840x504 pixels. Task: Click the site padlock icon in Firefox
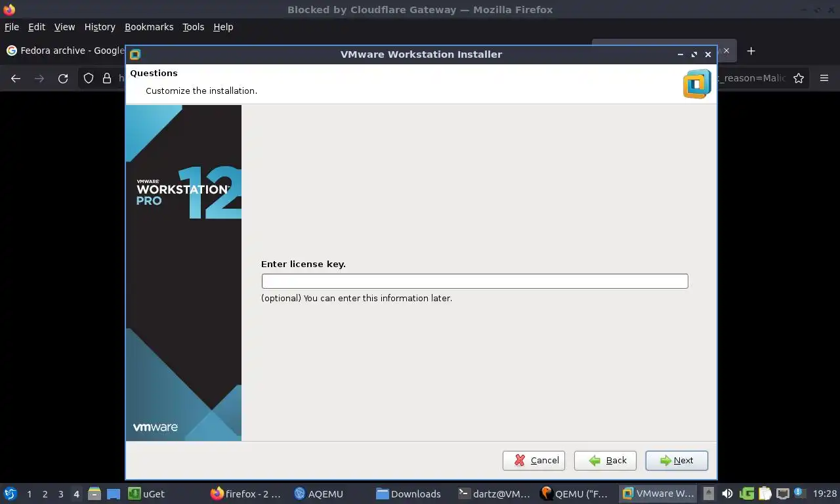pos(107,78)
